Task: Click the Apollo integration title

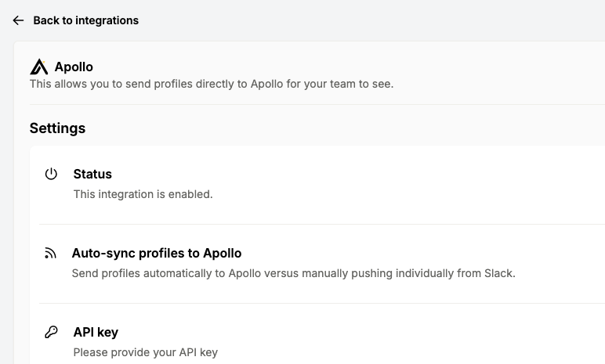Action: [x=74, y=67]
